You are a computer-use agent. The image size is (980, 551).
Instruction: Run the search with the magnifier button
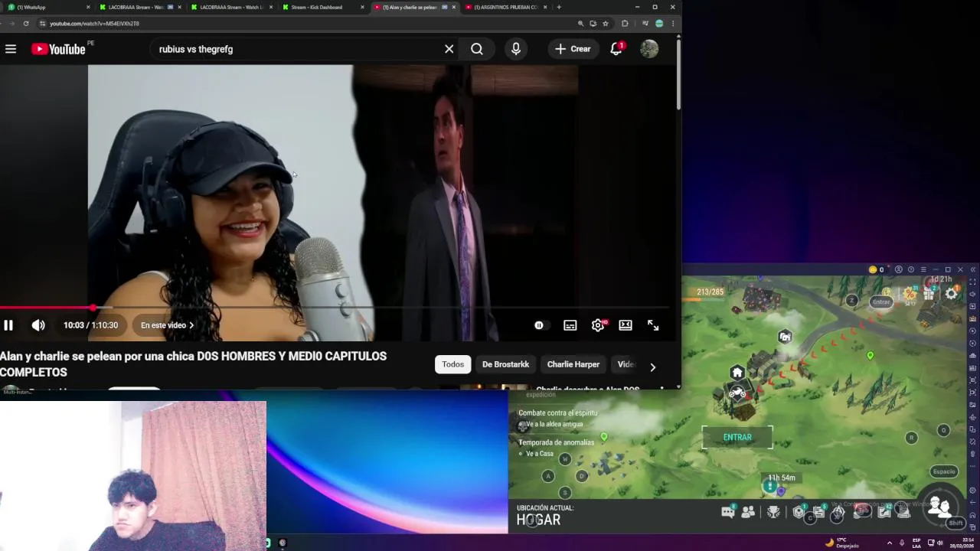point(477,49)
